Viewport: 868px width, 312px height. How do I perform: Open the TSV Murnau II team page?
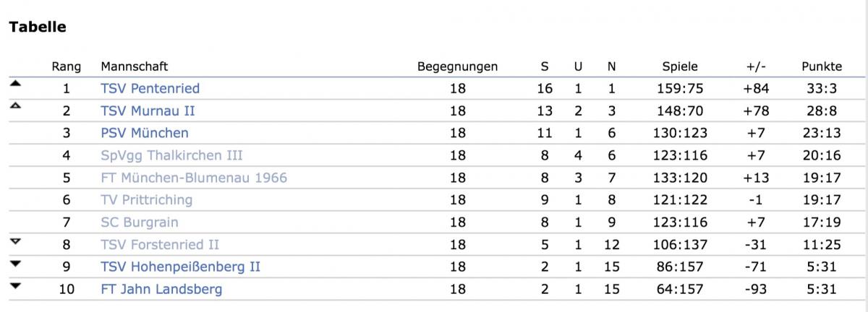(148, 111)
